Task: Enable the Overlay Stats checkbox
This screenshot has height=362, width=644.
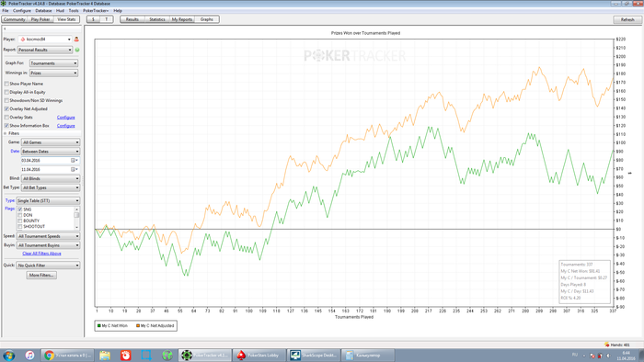Action: point(6,118)
